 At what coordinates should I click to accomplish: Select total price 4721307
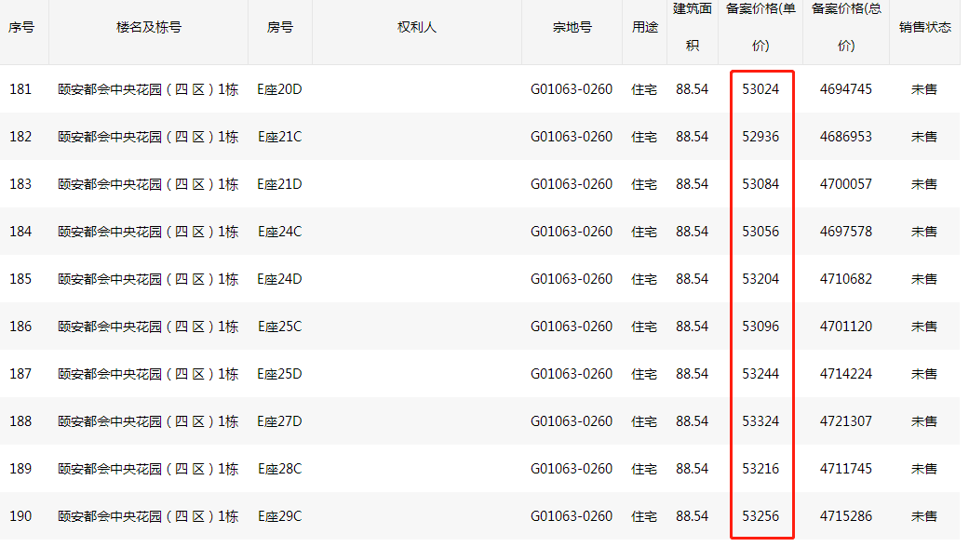pyautogui.click(x=846, y=421)
